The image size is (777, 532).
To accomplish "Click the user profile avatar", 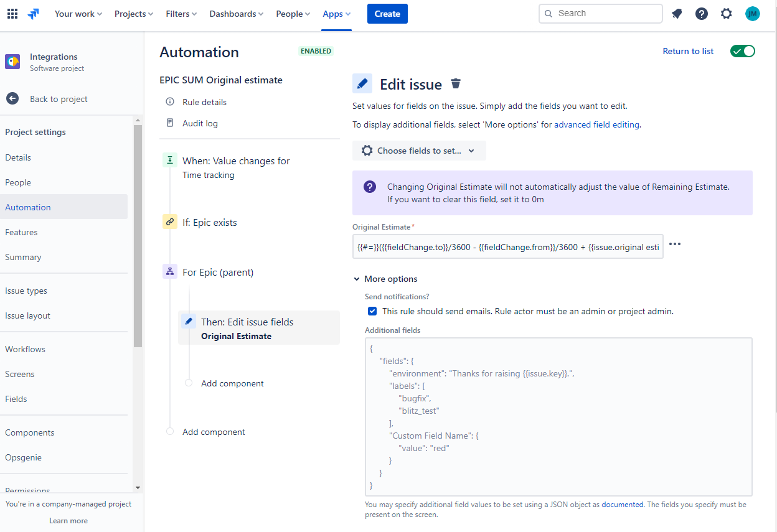I will coord(753,14).
